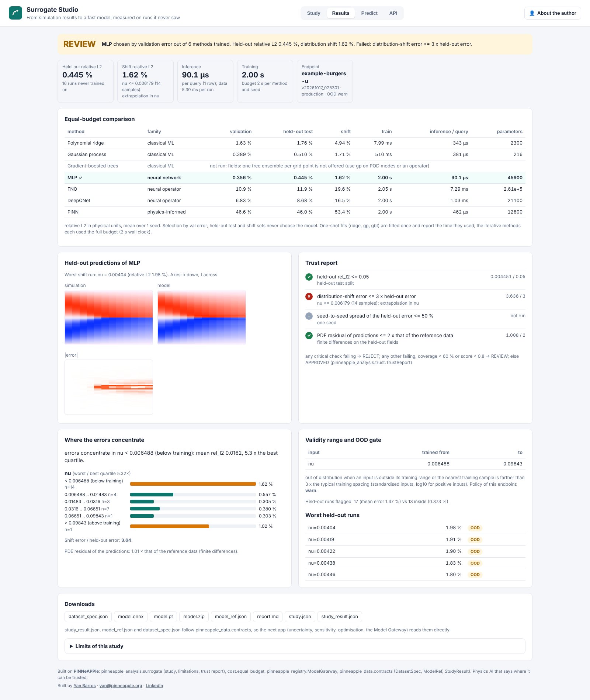
Task: Go to the API tab
Action: pos(393,13)
